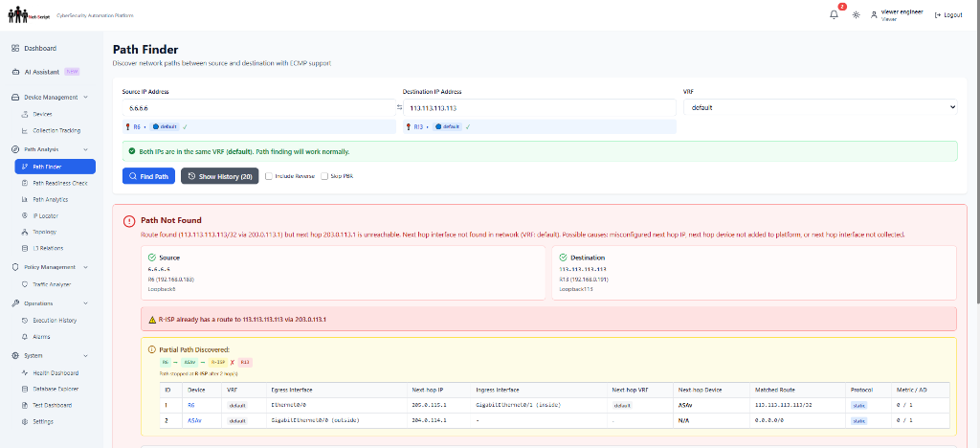Open Path Analytics
The width and height of the screenshot is (980, 448).
pyautogui.click(x=50, y=199)
